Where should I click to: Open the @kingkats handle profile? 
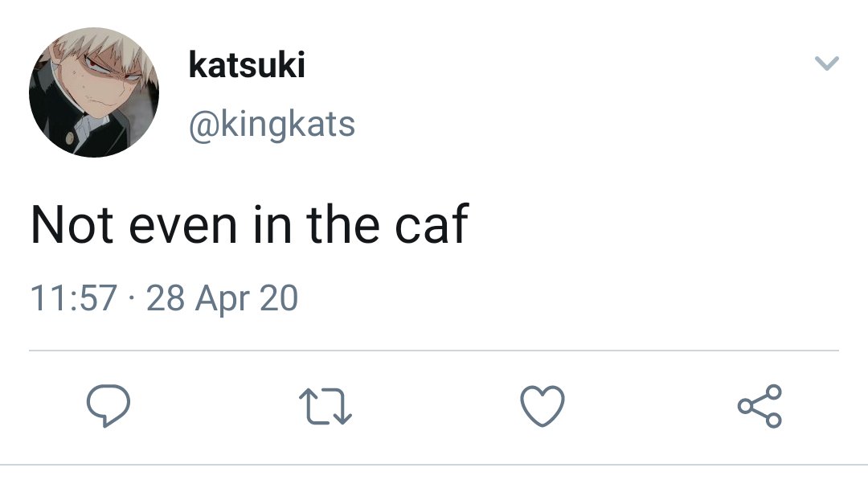click(x=272, y=125)
